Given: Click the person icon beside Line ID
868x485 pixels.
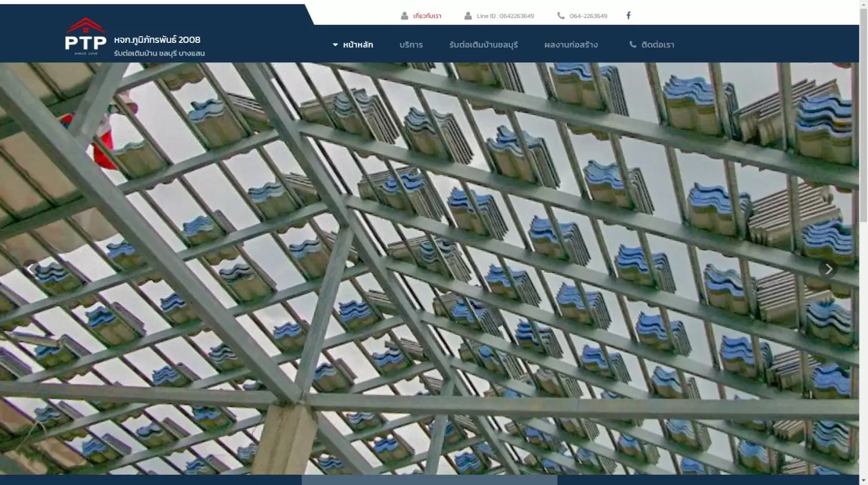Looking at the screenshot, I should point(468,16).
